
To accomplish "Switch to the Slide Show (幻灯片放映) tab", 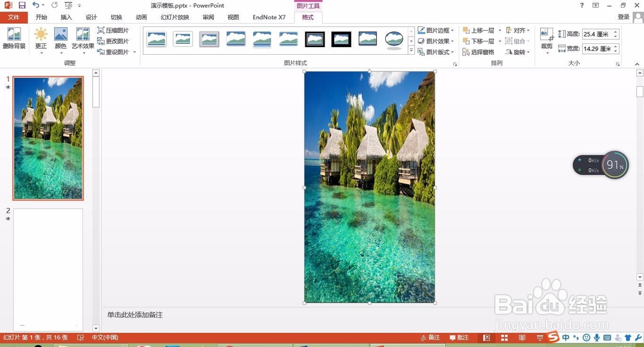I will (175, 17).
